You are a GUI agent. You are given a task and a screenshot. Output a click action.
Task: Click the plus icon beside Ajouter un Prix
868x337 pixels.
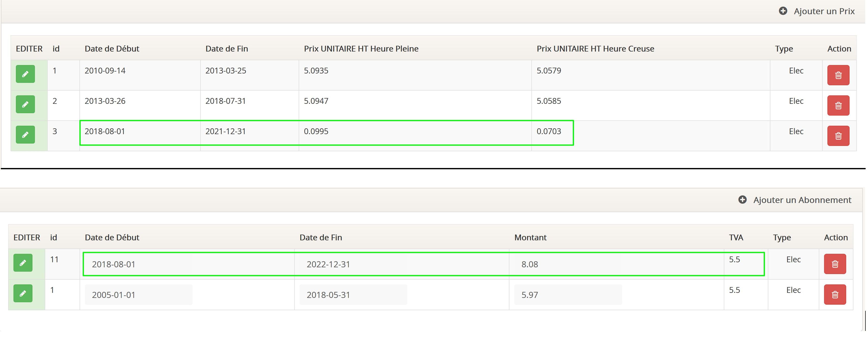click(783, 11)
